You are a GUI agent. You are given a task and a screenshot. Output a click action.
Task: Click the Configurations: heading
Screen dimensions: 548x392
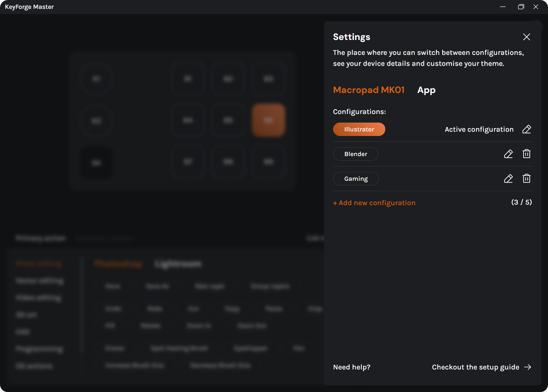pyautogui.click(x=359, y=112)
